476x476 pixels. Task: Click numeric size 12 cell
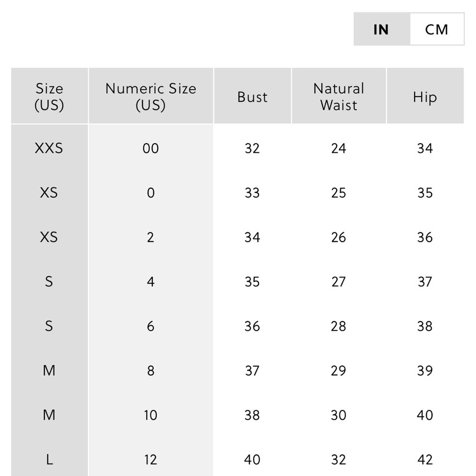(150, 459)
